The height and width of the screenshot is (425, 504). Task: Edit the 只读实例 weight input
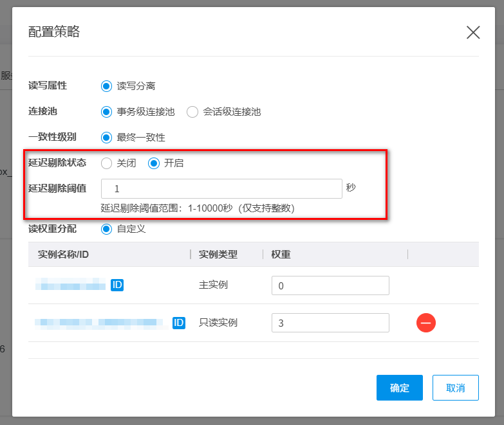click(x=330, y=323)
